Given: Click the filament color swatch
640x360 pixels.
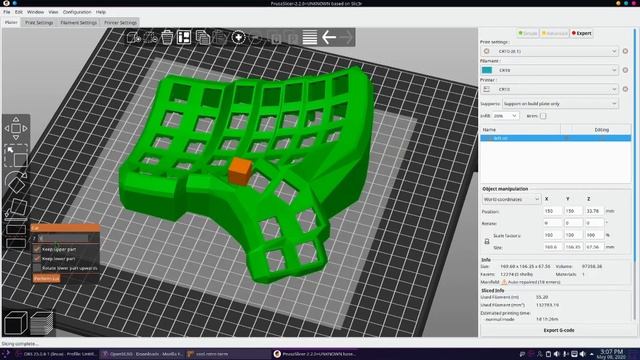Looking at the screenshot, I should pos(487,70).
